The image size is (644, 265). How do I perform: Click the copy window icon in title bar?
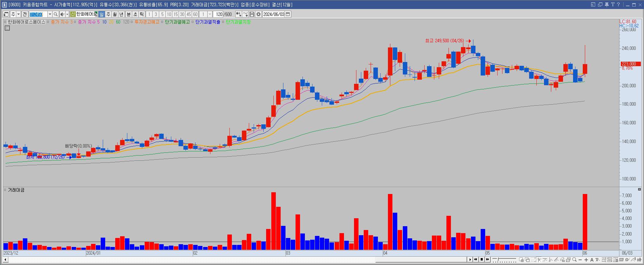(600, 5)
